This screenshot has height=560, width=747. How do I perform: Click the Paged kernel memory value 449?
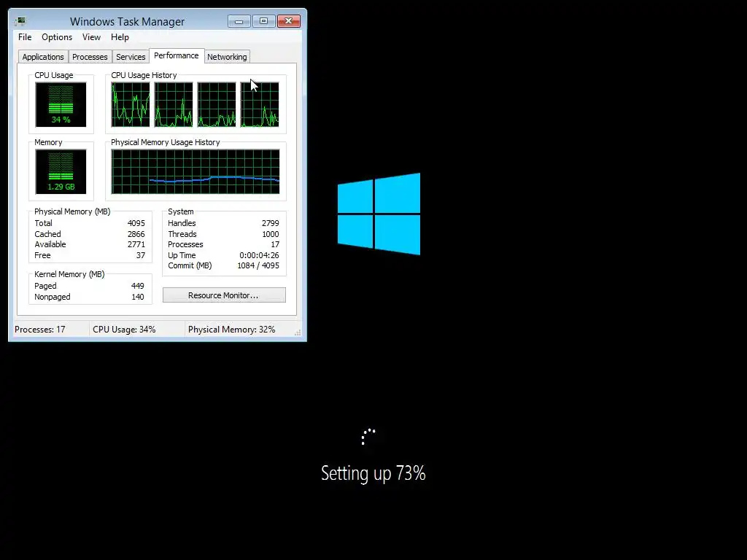click(x=138, y=286)
